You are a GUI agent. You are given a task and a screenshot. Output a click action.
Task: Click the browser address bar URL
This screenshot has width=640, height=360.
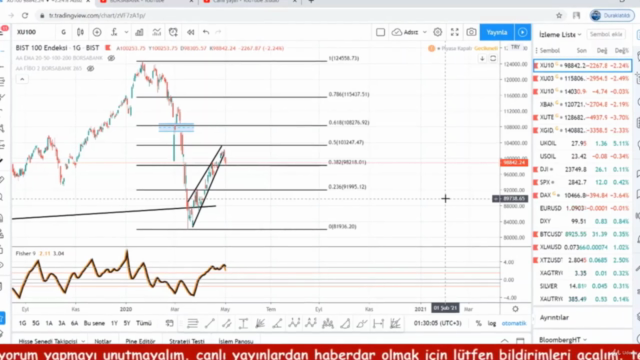click(x=97, y=16)
